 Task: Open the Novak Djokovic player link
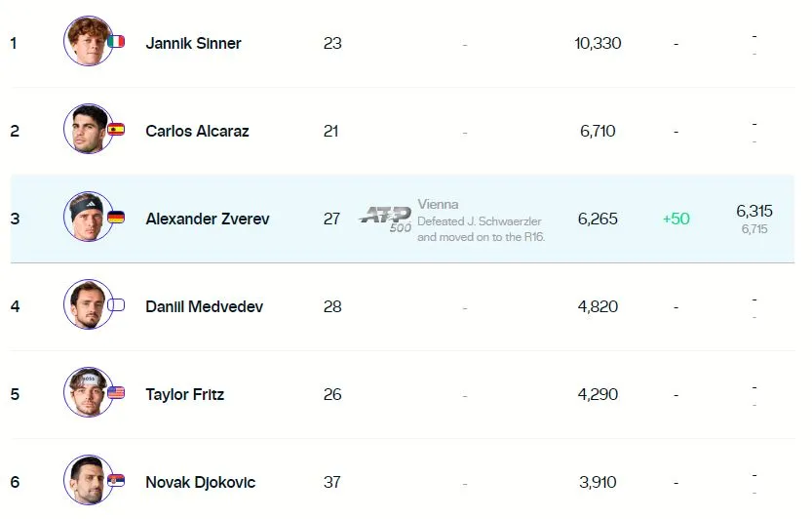[x=201, y=482]
